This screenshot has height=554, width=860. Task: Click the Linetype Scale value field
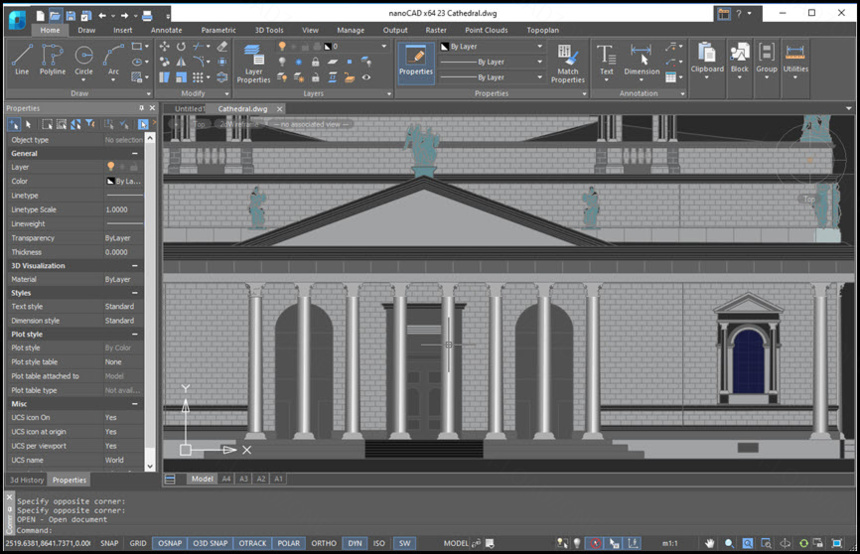click(x=123, y=210)
